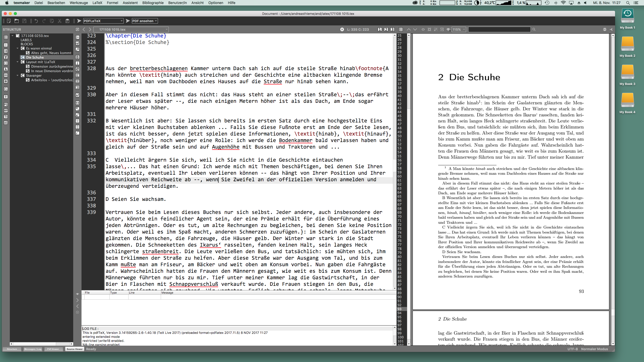Go to the previous PDF page arrow

(x=409, y=29)
